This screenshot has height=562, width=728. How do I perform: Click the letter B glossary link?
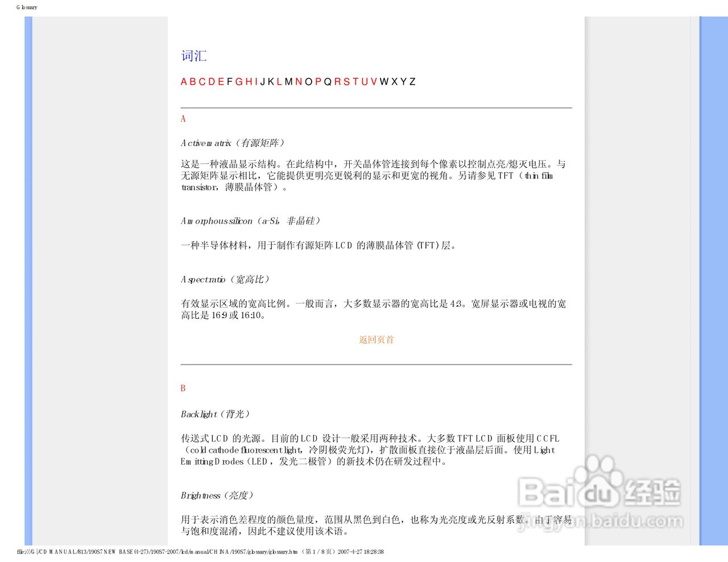click(193, 82)
